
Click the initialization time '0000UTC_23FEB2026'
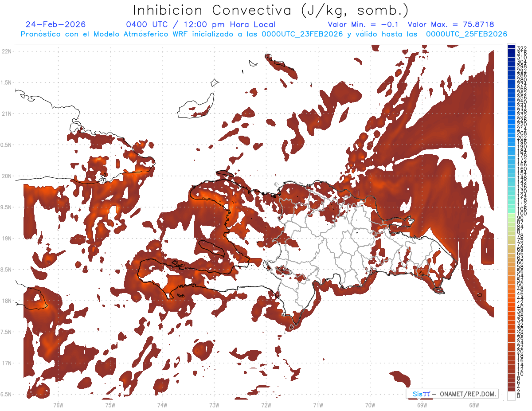pos(302,34)
